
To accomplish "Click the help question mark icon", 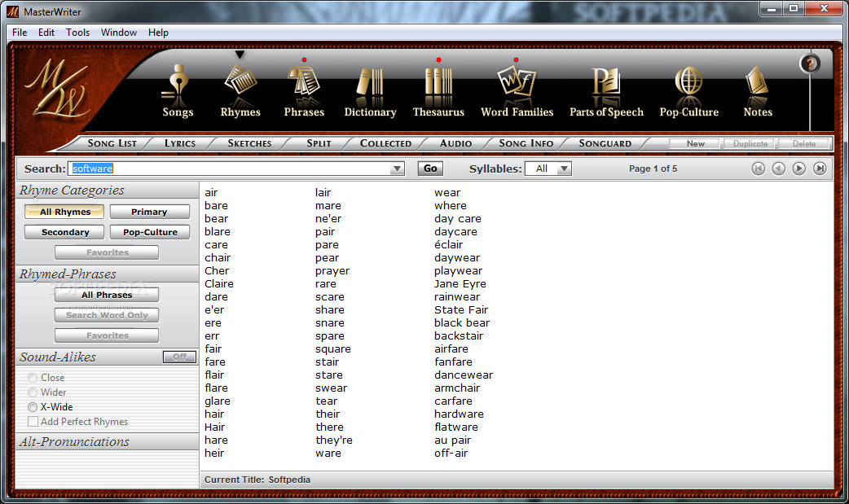I will click(810, 64).
